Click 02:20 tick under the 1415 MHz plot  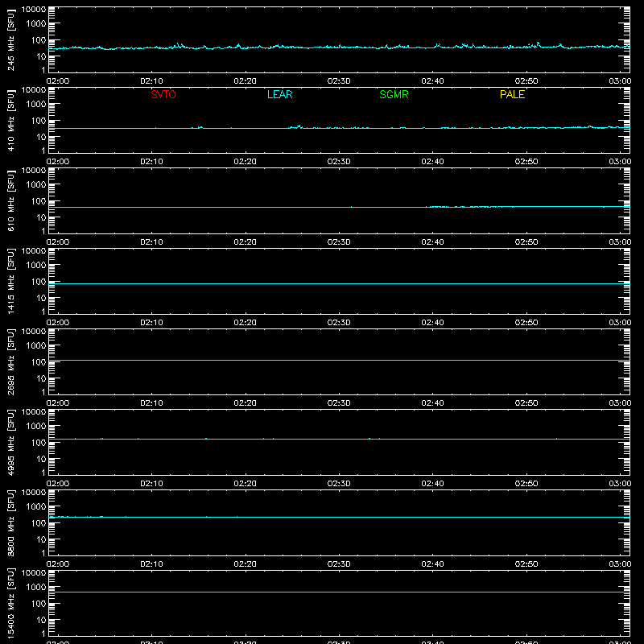pyautogui.click(x=246, y=323)
